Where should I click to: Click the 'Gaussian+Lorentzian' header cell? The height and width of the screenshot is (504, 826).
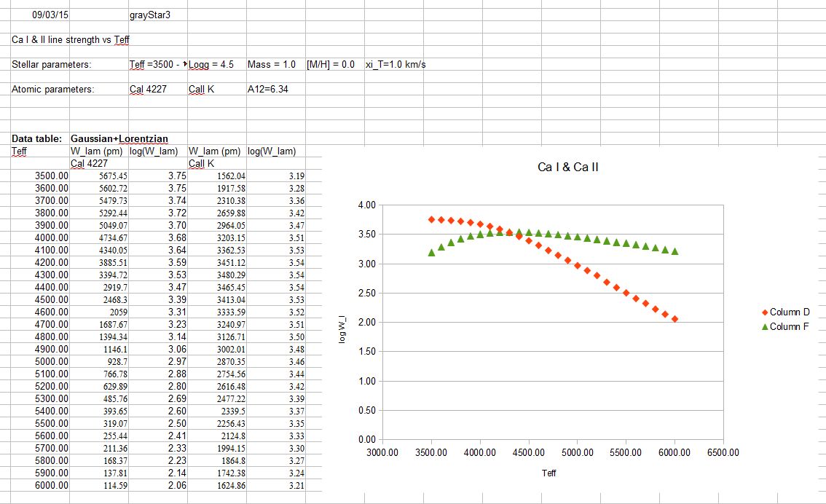(x=121, y=138)
